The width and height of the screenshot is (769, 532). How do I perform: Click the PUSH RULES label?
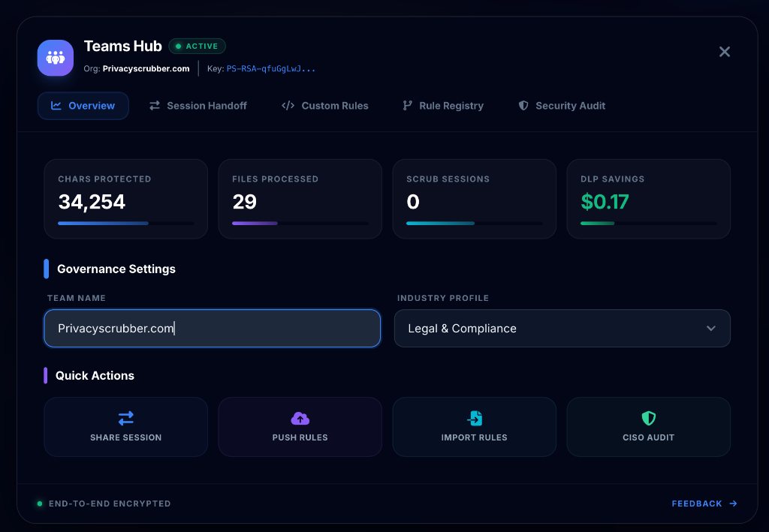coord(300,437)
